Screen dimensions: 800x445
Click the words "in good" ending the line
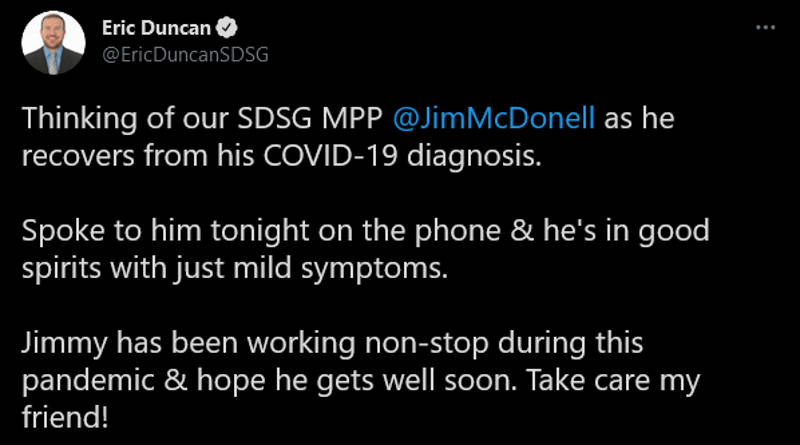click(x=669, y=232)
